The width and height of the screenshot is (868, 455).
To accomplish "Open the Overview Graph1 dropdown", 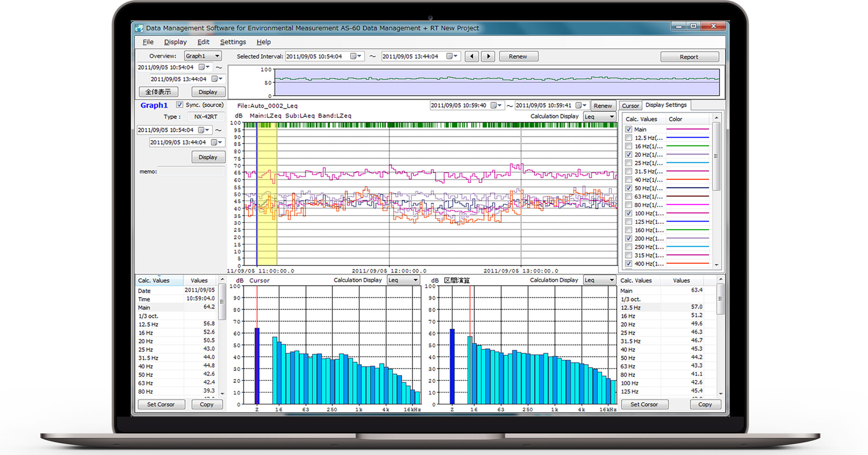I will (203, 56).
